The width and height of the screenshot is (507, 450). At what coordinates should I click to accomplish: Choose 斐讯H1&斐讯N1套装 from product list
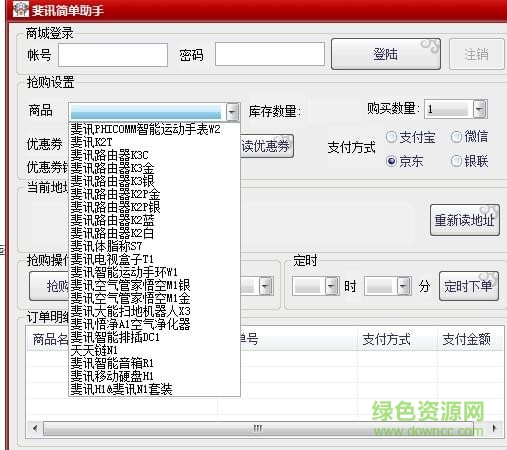pyautogui.click(x=154, y=389)
